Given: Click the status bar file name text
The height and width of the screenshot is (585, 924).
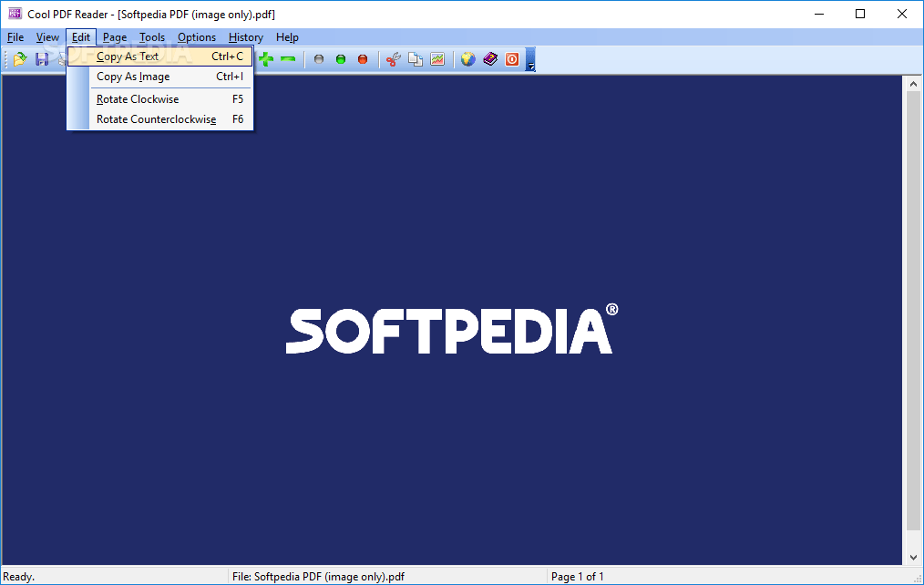Looking at the screenshot, I should [x=318, y=577].
